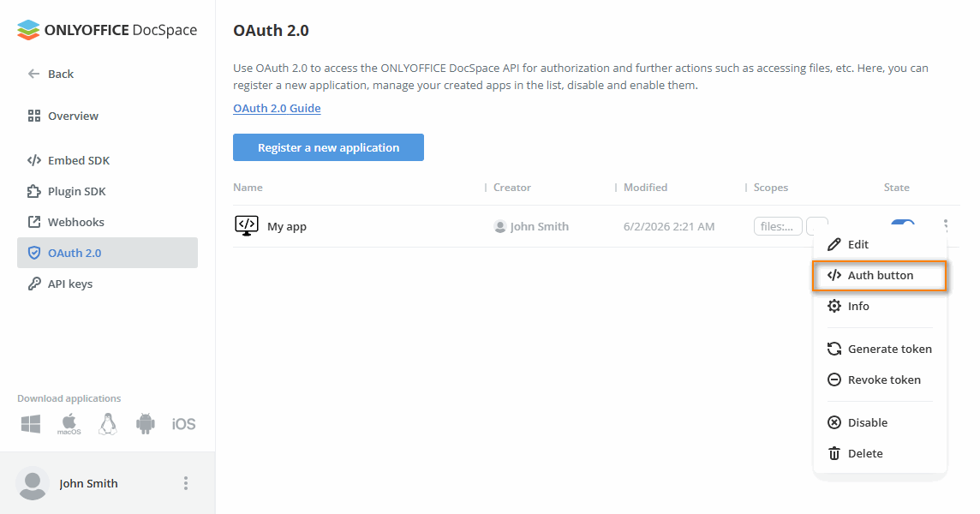Open Info from the context menu
The image size is (980, 514).
[880, 307]
